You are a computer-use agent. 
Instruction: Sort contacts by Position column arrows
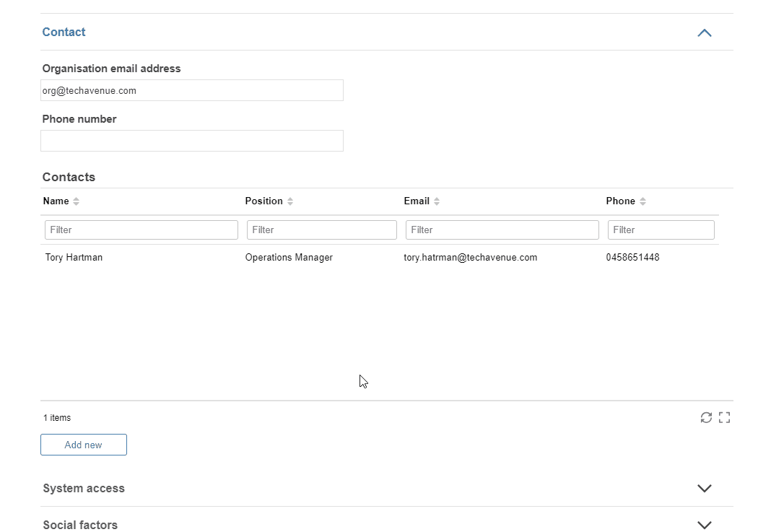click(x=290, y=201)
